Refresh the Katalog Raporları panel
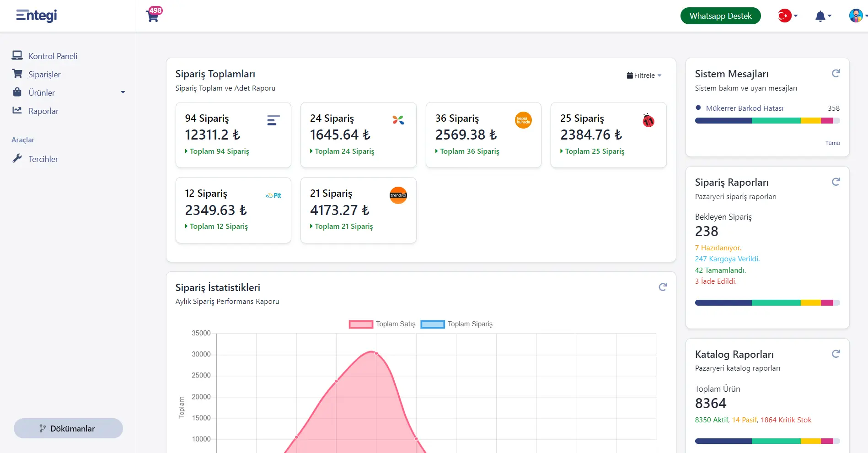 click(x=836, y=354)
